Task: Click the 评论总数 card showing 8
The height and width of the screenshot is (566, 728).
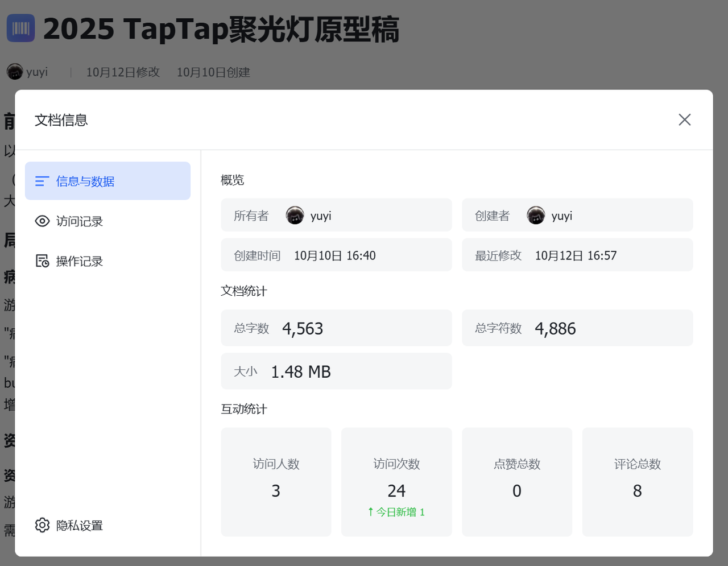Action: click(x=638, y=482)
